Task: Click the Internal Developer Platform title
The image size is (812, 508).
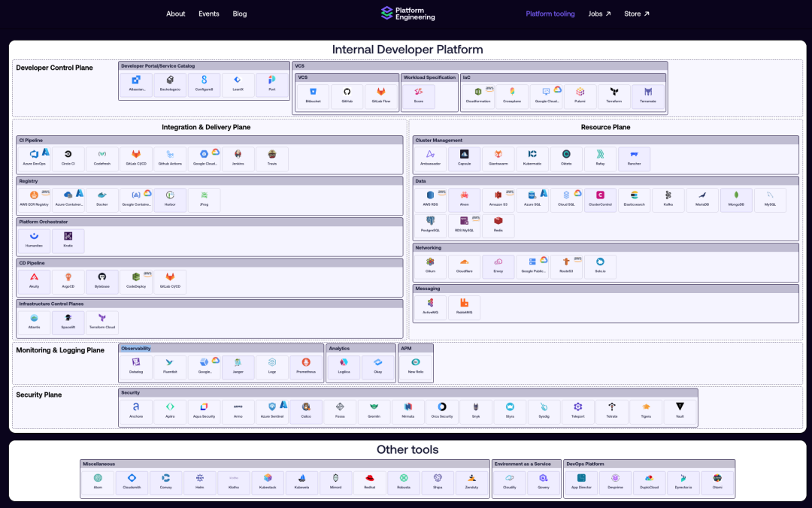Action: click(408, 49)
